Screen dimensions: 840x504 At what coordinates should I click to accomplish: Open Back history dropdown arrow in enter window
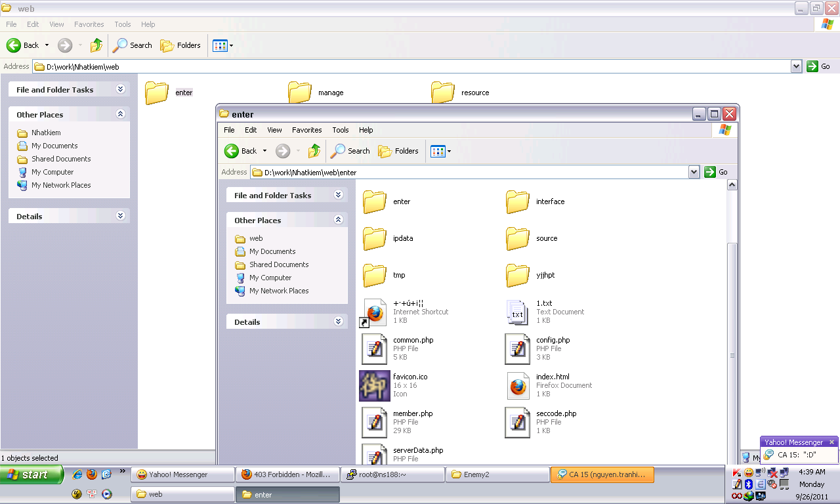264,151
